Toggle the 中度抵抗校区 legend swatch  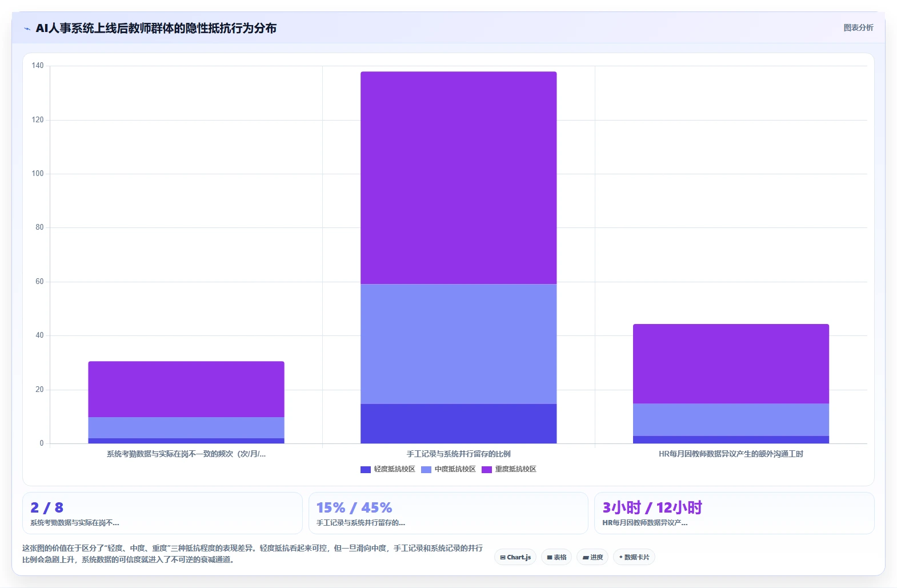point(426,470)
